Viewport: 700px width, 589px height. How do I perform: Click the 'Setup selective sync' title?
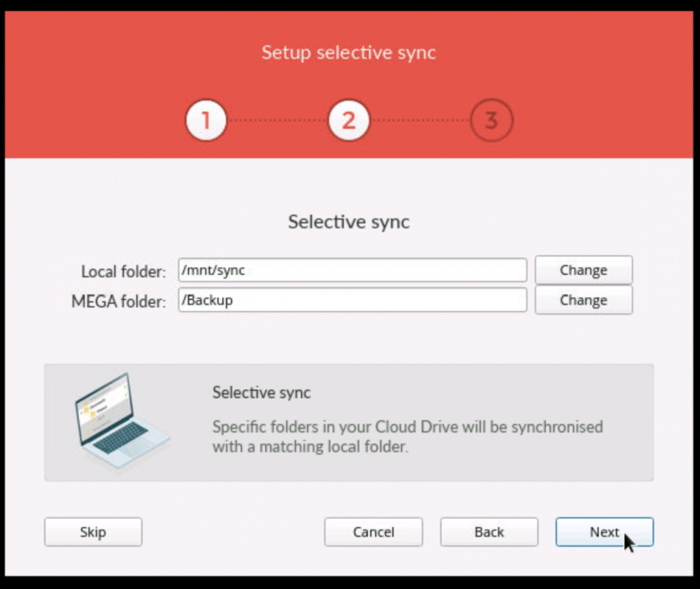(x=349, y=53)
